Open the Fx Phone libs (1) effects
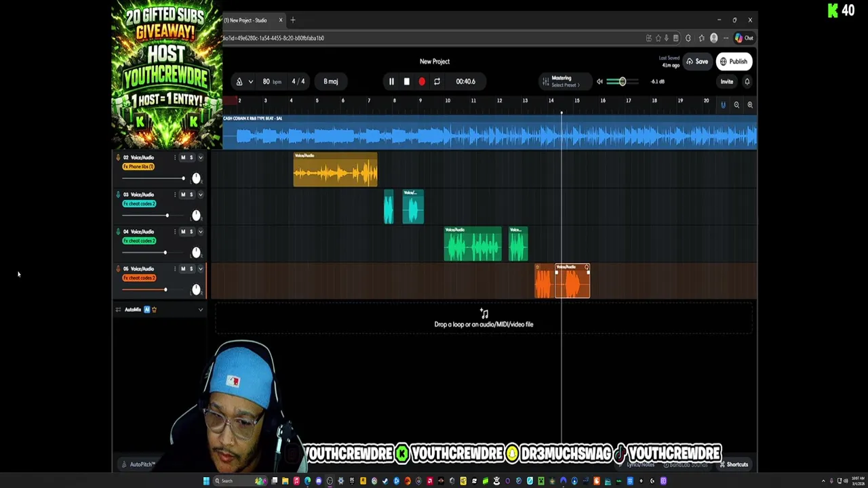The image size is (868, 488). click(x=138, y=167)
